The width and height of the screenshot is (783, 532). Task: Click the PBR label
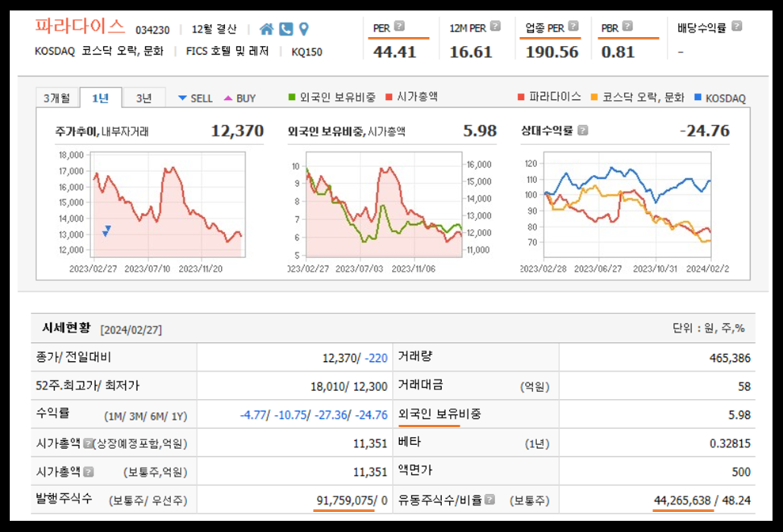pyautogui.click(x=610, y=28)
